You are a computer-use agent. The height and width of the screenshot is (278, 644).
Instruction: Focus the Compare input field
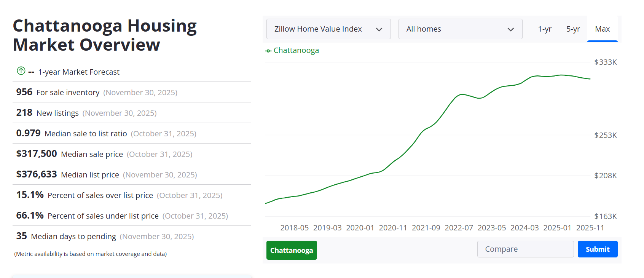pyautogui.click(x=525, y=249)
